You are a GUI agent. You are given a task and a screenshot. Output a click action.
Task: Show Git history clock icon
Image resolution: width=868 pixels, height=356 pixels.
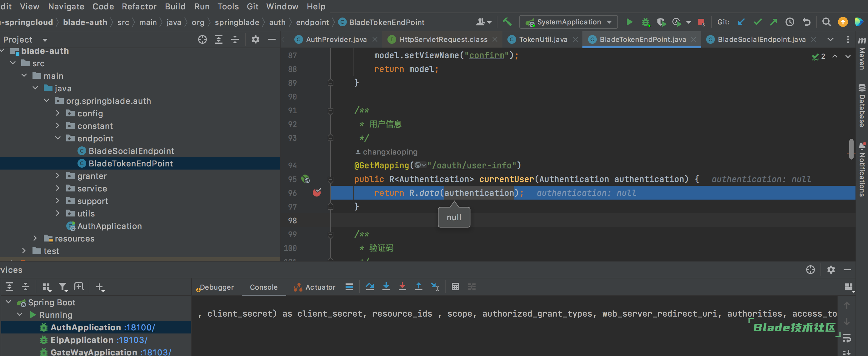[x=790, y=22]
